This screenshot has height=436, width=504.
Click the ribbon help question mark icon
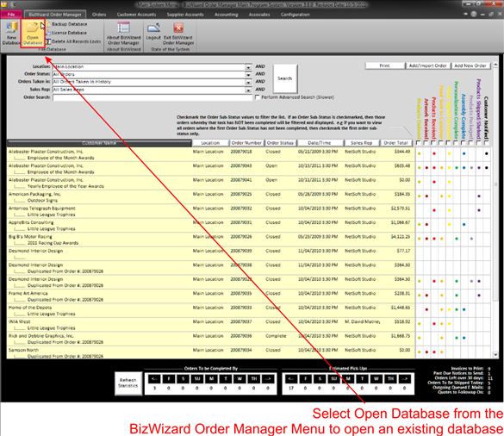474,14
